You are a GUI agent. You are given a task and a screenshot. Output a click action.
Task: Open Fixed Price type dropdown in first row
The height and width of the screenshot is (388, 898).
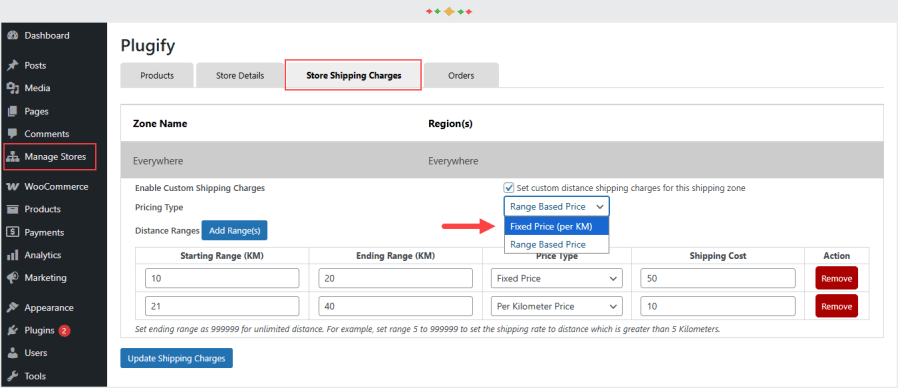[x=557, y=279]
